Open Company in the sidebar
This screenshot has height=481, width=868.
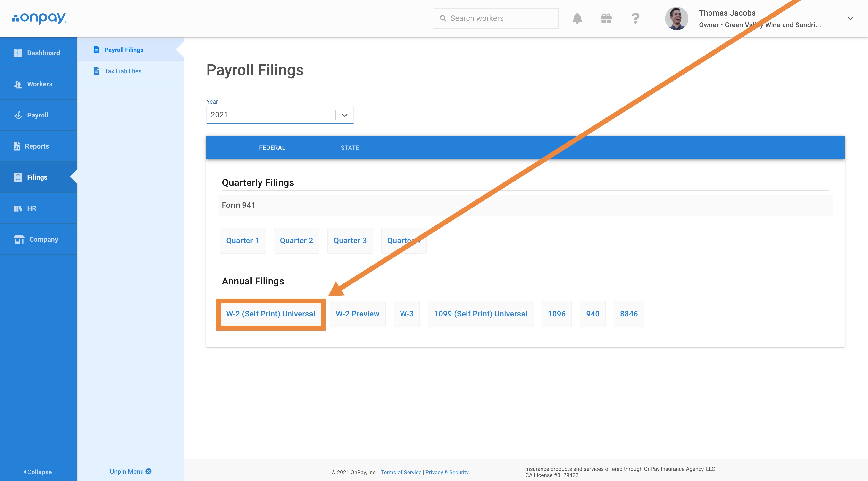click(x=38, y=239)
